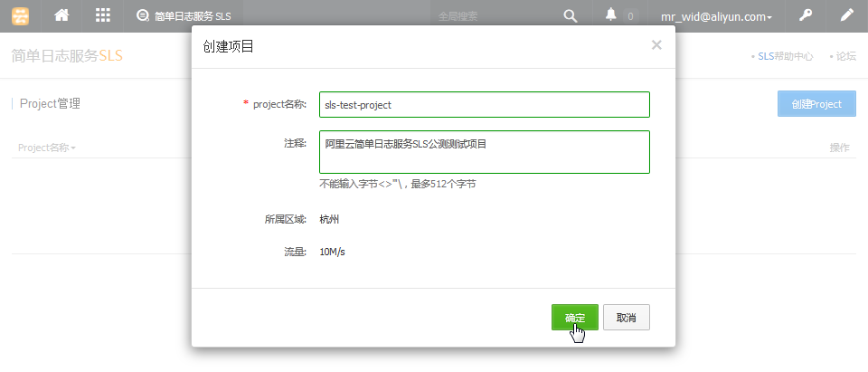Edit the project名称 input field
Image resolution: width=868 pixels, height=372 pixels.
(x=485, y=104)
